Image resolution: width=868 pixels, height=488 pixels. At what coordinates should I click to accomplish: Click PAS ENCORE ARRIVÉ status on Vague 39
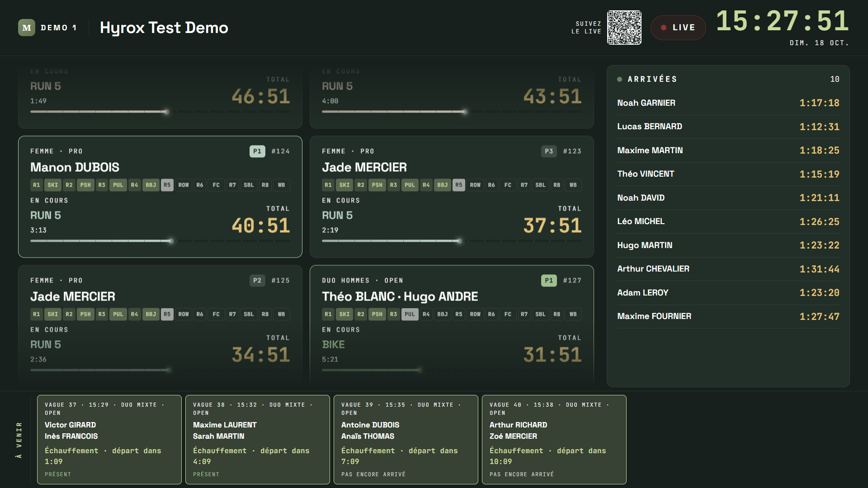click(x=373, y=474)
